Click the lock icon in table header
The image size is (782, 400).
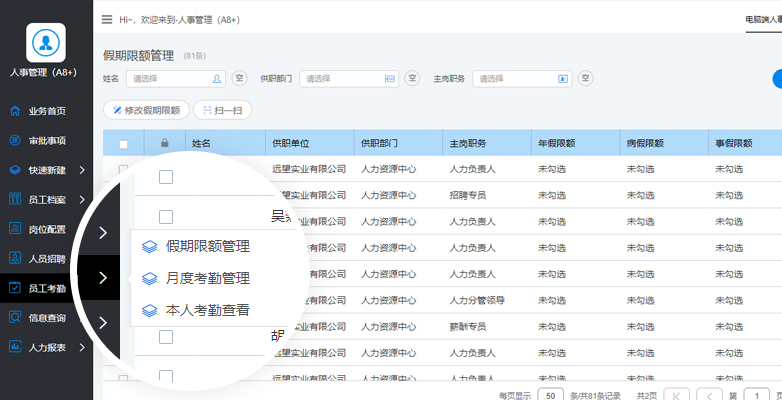click(x=164, y=143)
